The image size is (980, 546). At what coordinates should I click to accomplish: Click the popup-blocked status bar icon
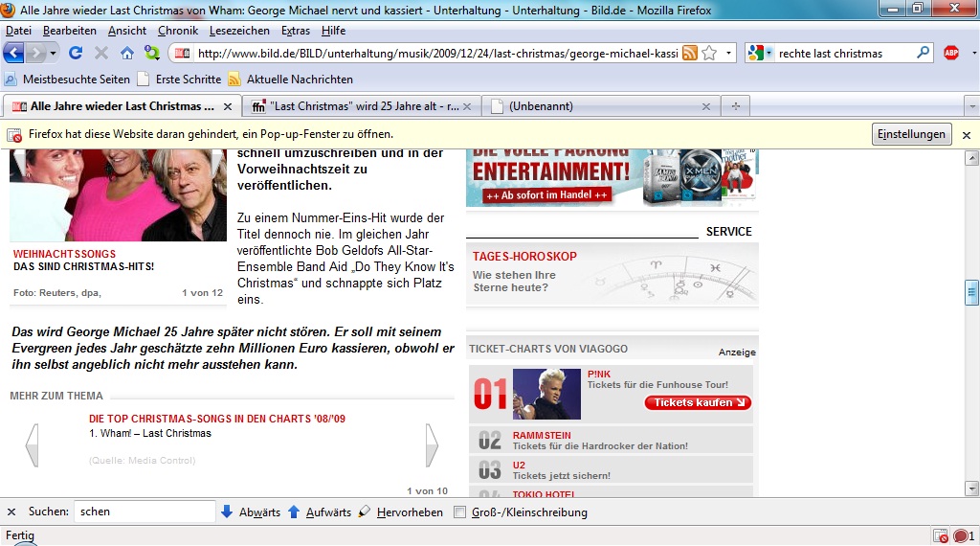pos(941,536)
